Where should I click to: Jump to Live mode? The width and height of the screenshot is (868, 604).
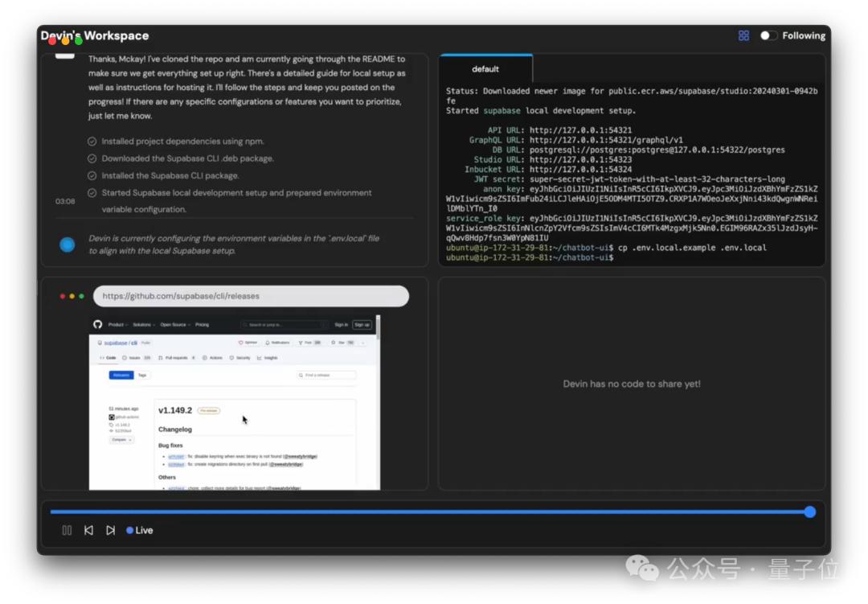click(x=140, y=530)
